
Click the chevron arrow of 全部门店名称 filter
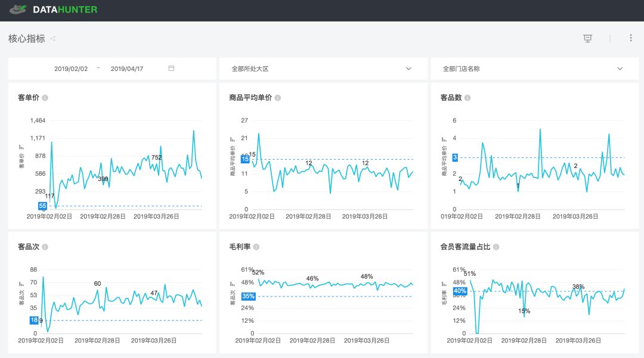(620, 69)
